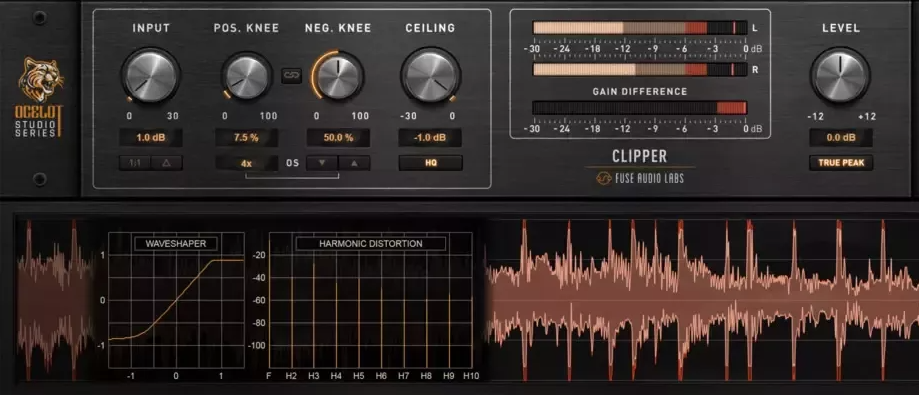Click the GAIN DIFFERENCE label
Screen dimensions: 919x395
pyautogui.click(x=639, y=92)
